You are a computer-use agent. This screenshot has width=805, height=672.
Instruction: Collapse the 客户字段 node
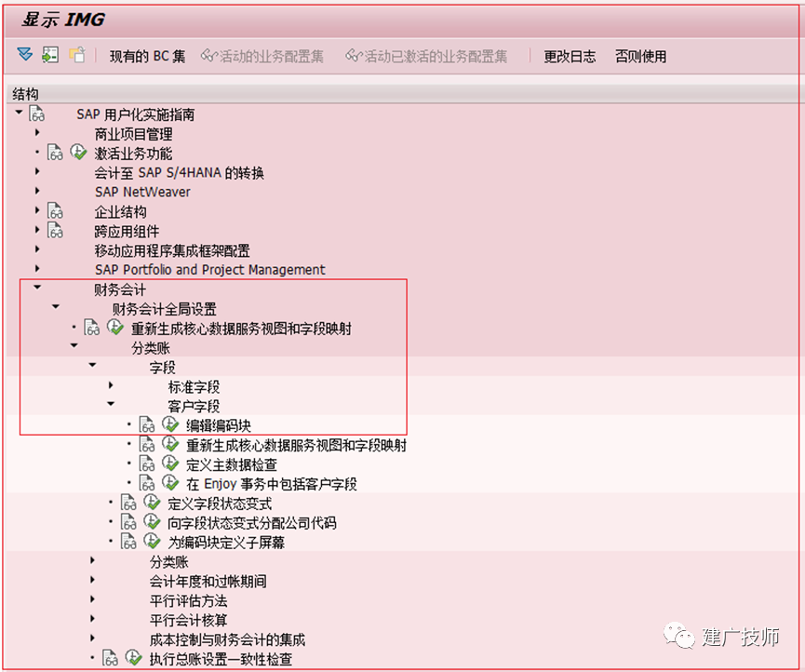click(x=111, y=404)
